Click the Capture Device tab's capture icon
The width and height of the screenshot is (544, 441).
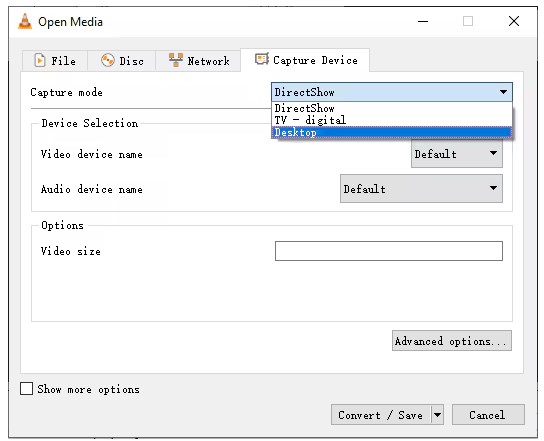(262, 59)
